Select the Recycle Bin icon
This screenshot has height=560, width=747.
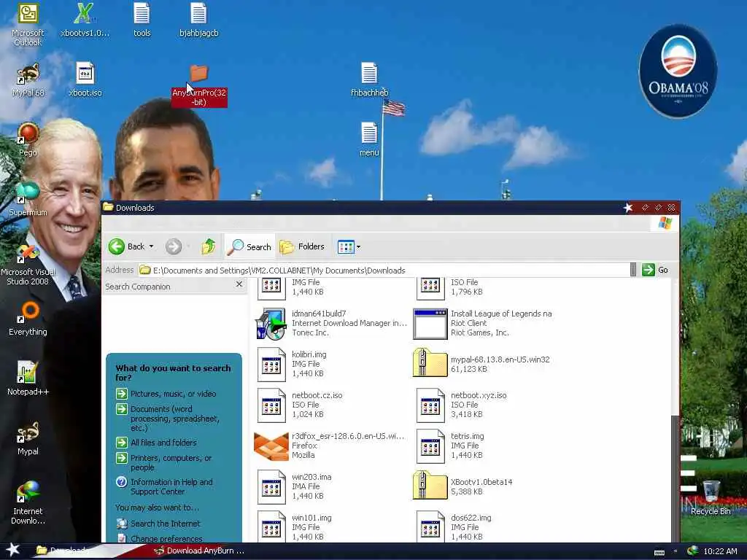click(711, 497)
